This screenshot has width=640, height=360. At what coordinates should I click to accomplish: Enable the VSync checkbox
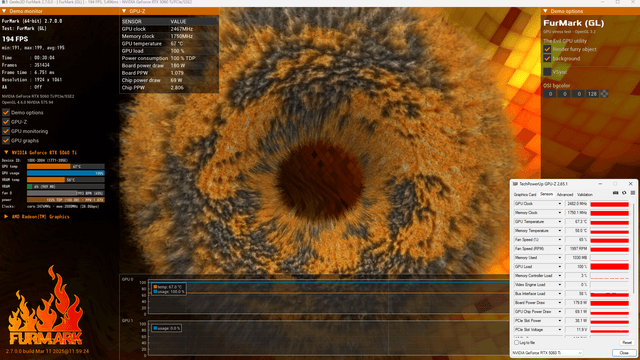point(547,72)
